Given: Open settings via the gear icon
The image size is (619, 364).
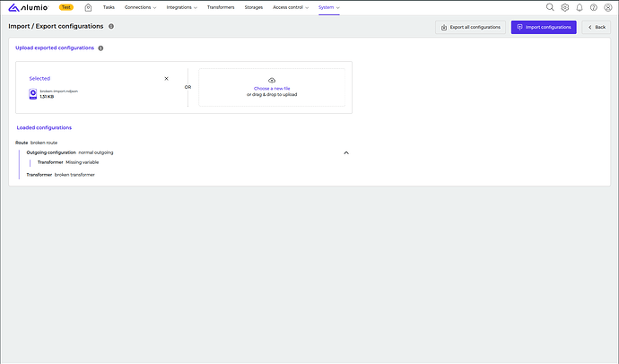Looking at the screenshot, I should coord(564,7).
